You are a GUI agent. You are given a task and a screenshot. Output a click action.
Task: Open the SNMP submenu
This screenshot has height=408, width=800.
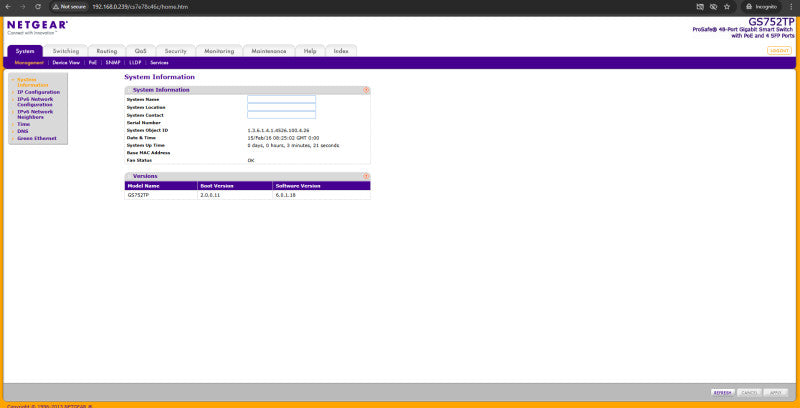pyautogui.click(x=113, y=63)
